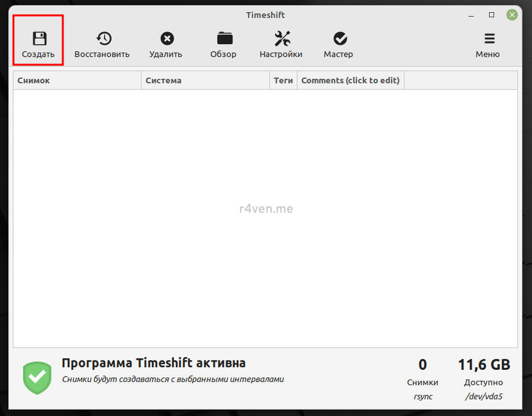Click the Создать (Create) snapshot floppy icon

click(x=38, y=39)
